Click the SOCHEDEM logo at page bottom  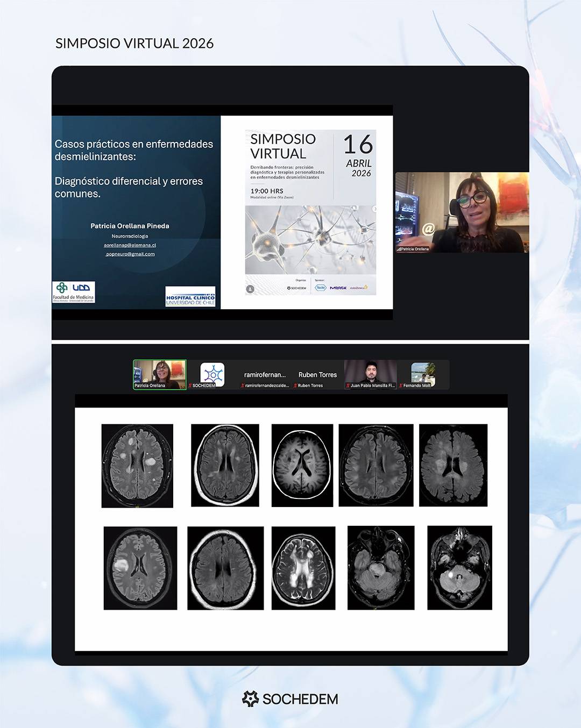click(x=290, y=698)
